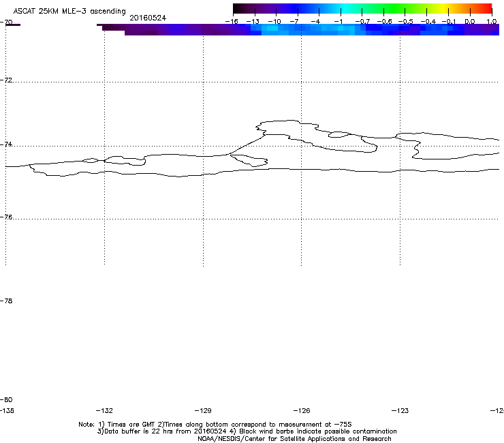504x443 pixels.
Task: Click the 1.0 color scale label
Action: coord(492,22)
